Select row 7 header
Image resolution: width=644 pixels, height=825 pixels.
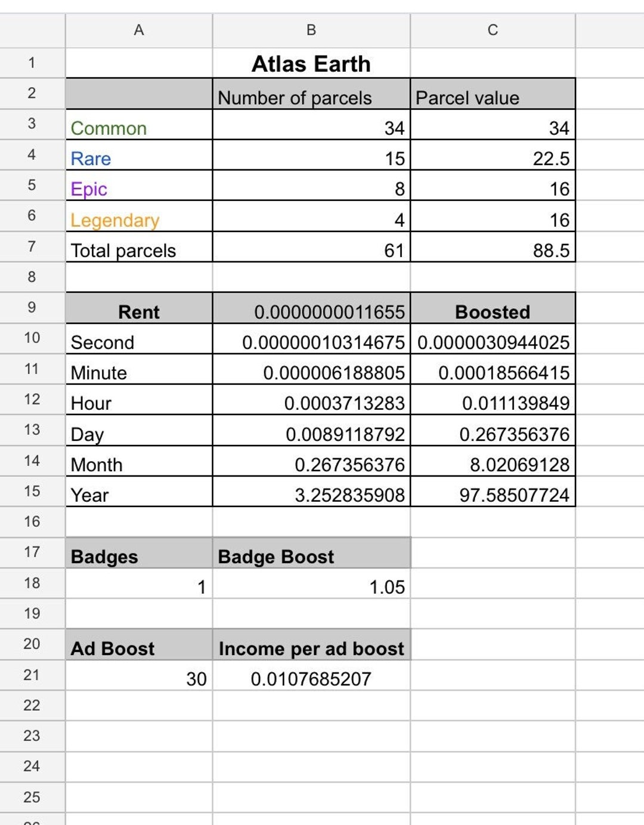pyautogui.click(x=32, y=246)
